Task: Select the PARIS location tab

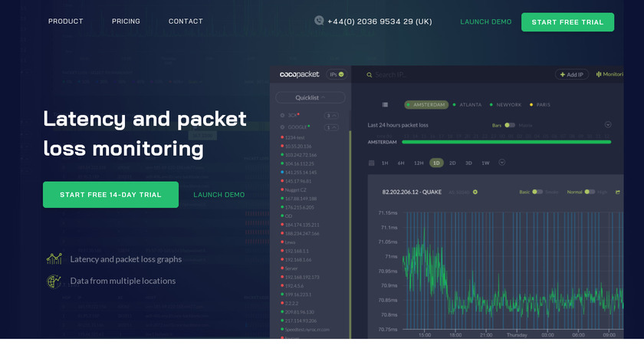Action: [540, 105]
